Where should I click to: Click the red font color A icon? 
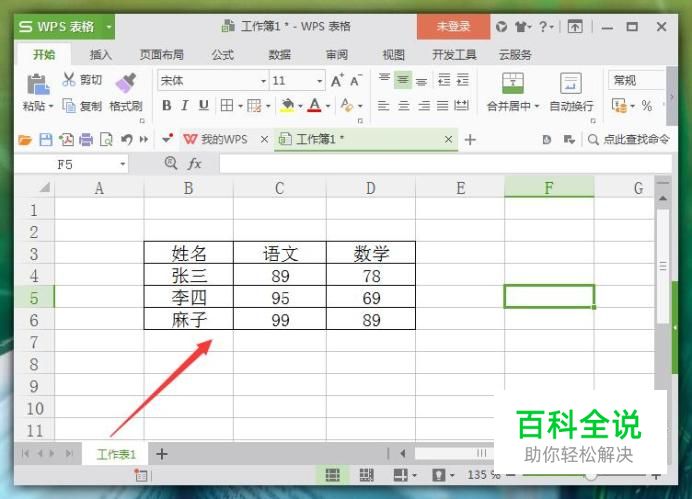click(314, 105)
